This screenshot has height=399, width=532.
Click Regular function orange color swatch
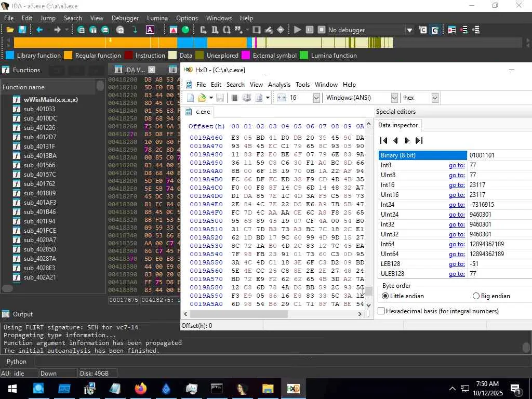click(68, 55)
